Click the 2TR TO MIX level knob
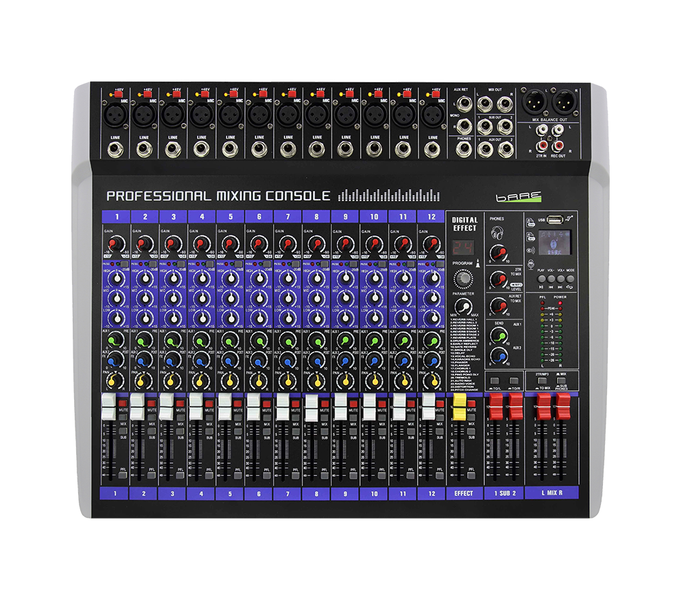The height and width of the screenshot is (616, 677). [x=499, y=279]
